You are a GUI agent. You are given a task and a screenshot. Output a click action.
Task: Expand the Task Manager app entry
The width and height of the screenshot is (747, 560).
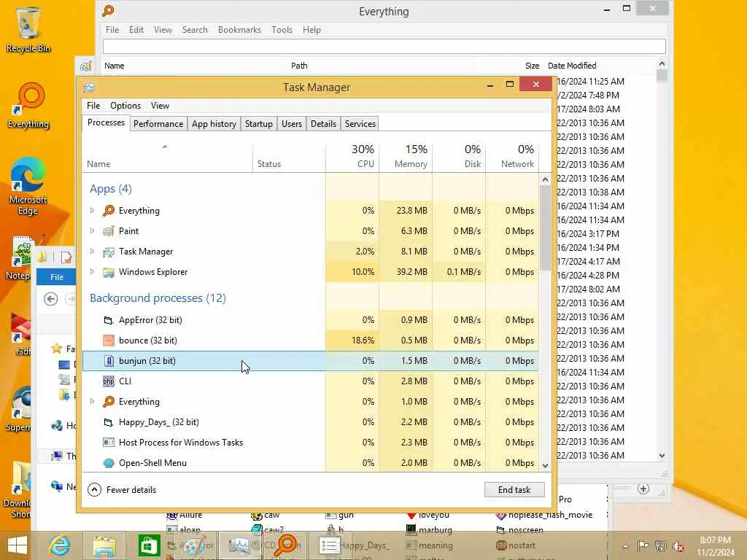pos(93,251)
